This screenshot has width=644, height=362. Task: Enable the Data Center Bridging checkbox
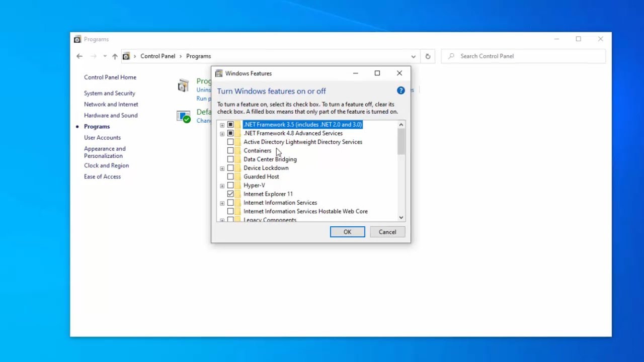click(230, 159)
